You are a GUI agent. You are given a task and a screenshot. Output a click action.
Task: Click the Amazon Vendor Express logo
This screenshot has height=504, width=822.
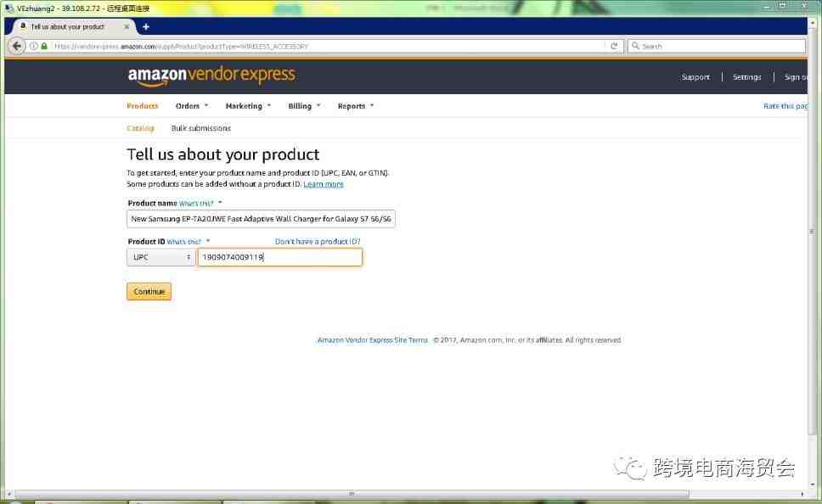pyautogui.click(x=211, y=76)
